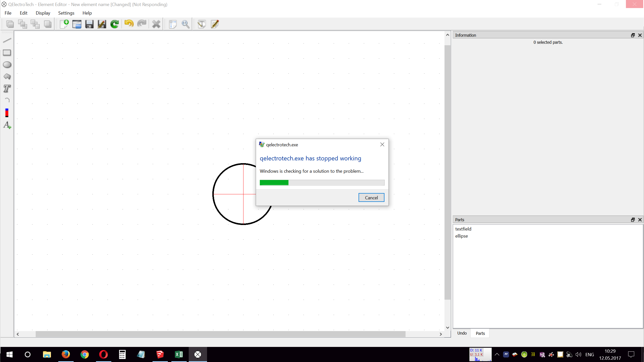Open the Action Center notifications
Screen dimensions: 644x362
631,354
